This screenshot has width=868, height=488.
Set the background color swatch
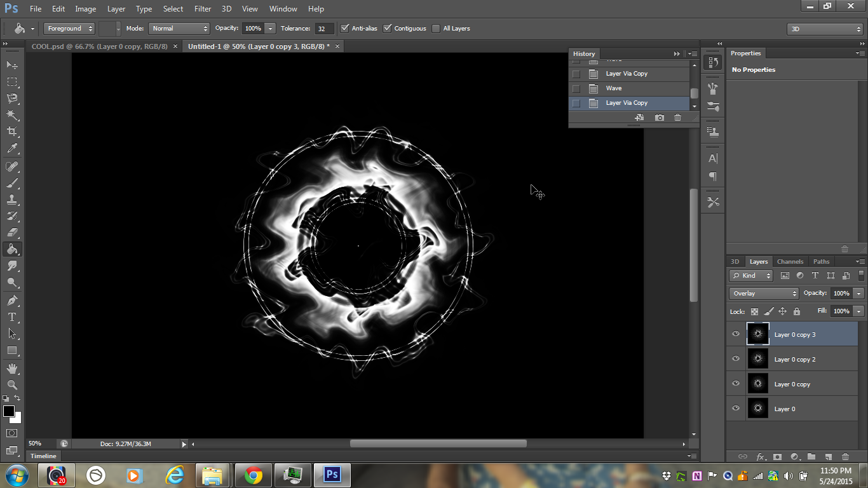[17, 419]
